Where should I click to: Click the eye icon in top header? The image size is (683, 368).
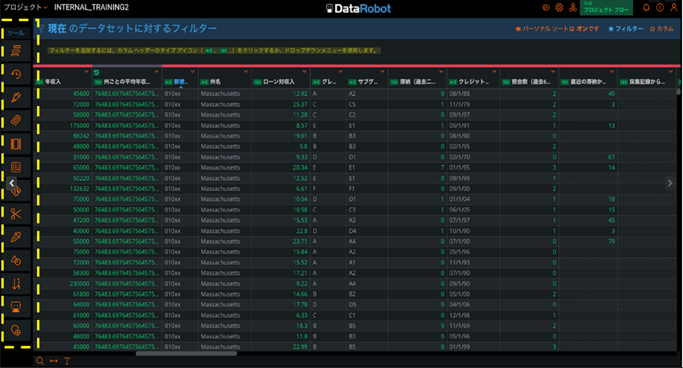point(546,7)
